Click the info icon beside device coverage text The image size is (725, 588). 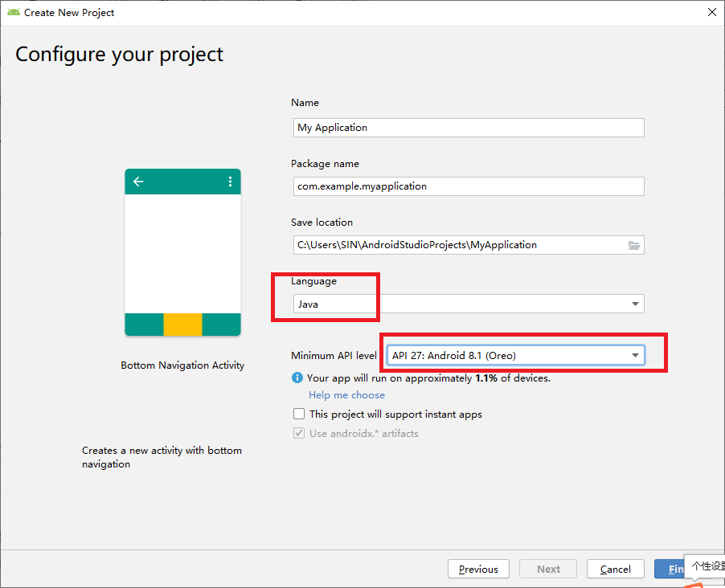coord(297,378)
